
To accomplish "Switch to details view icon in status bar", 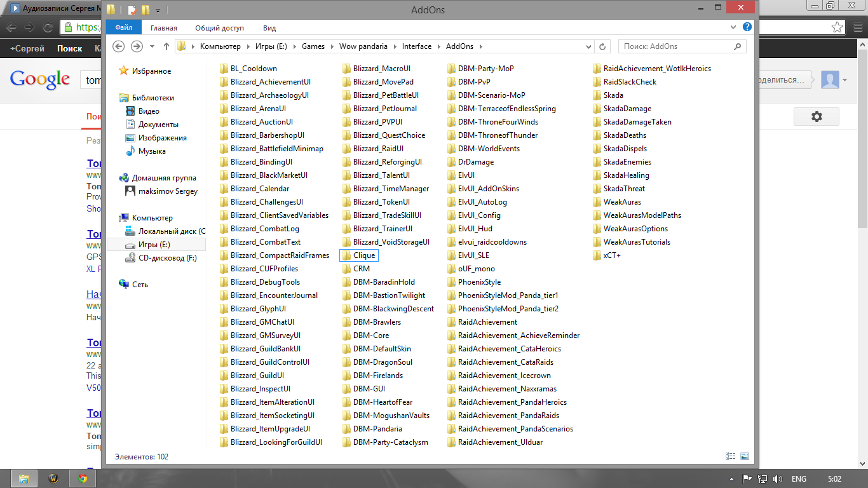I will pos(731,456).
